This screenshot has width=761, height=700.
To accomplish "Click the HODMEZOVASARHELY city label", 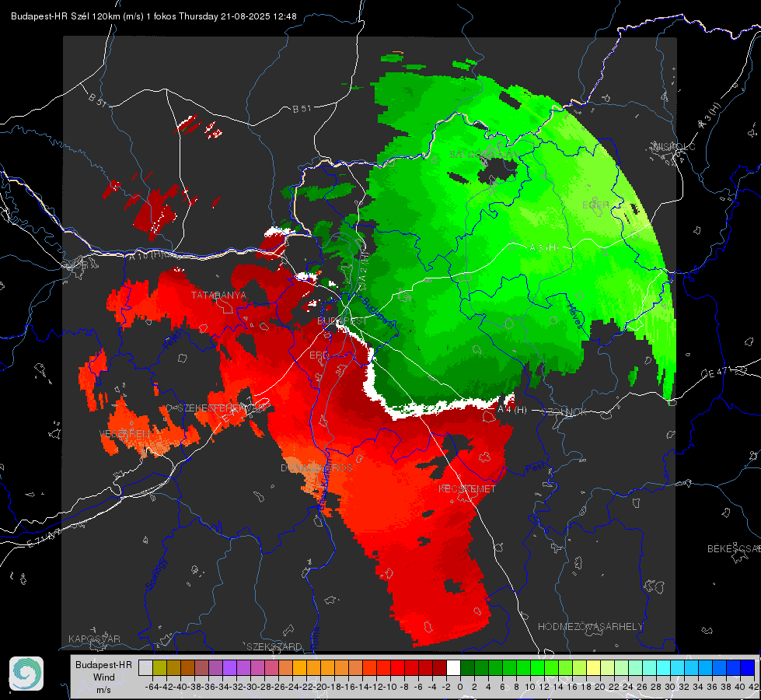I will (590, 627).
